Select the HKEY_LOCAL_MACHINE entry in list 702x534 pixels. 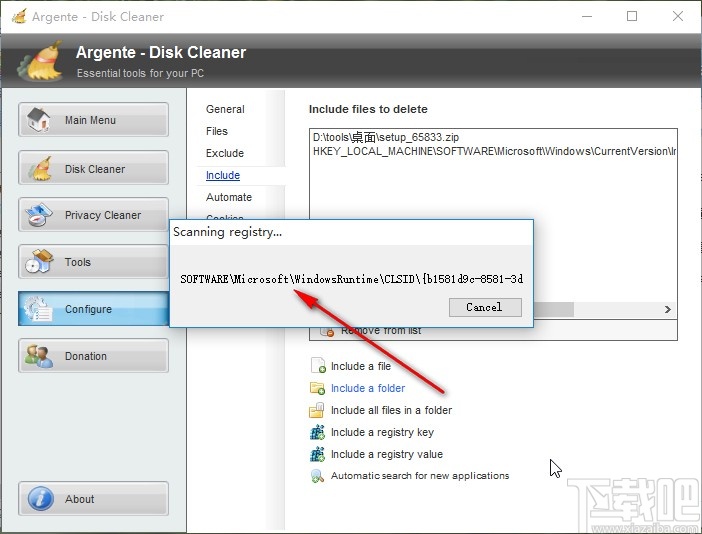494,151
